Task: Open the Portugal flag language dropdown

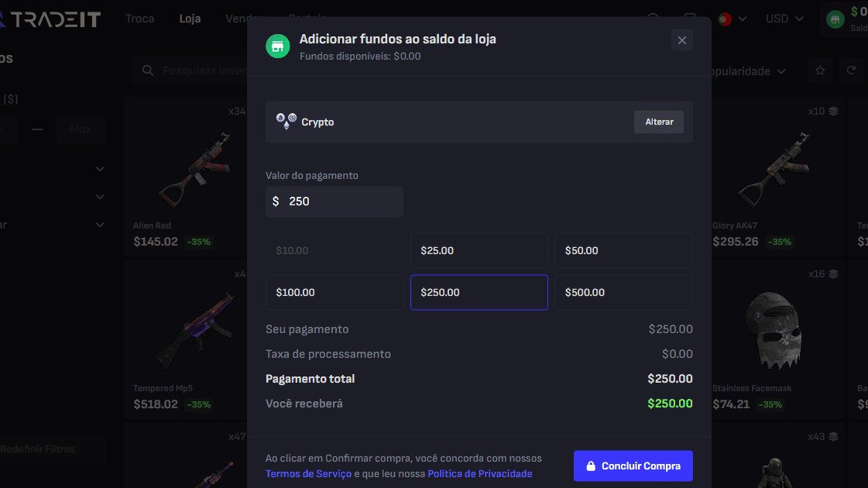Action: [x=732, y=19]
